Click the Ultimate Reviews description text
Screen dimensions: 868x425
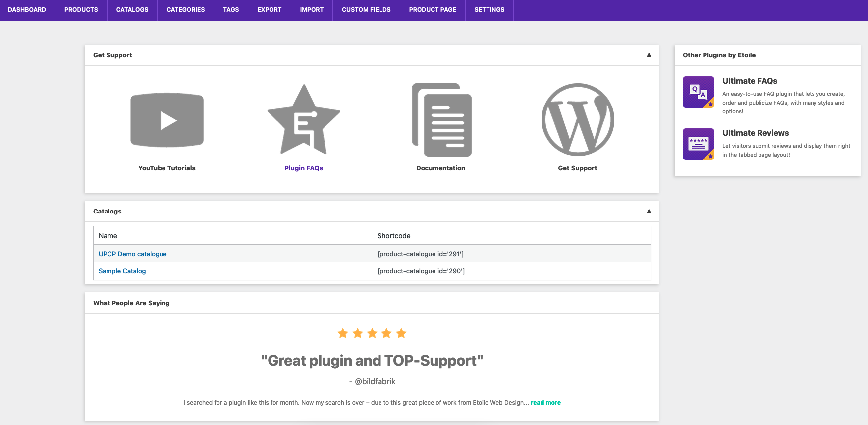click(x=786, y=150)
